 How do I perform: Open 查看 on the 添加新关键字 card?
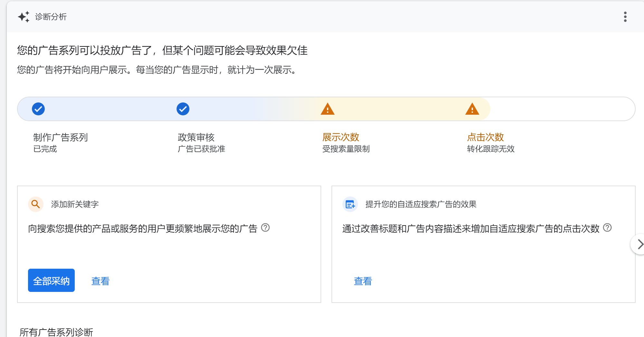[100, 281]
